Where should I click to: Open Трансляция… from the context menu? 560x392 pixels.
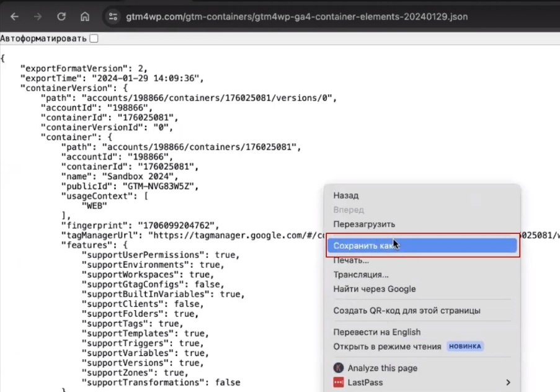coord(361,275)
